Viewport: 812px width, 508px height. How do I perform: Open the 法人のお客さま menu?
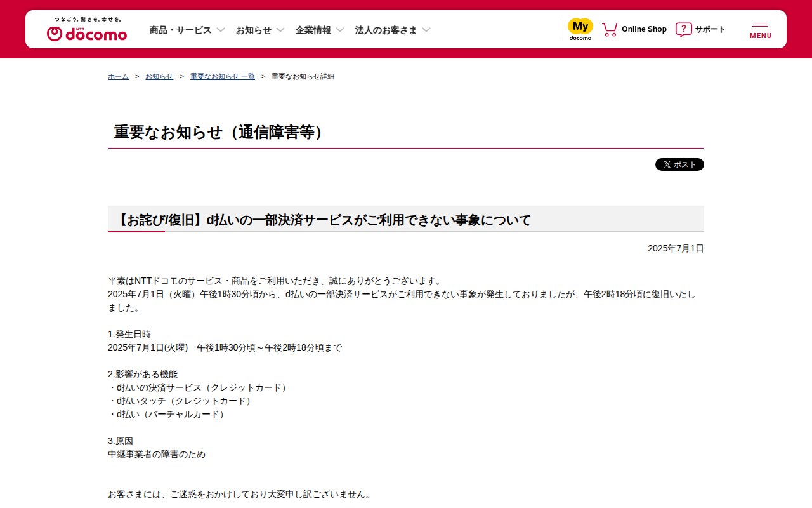[x=386, y=30]
